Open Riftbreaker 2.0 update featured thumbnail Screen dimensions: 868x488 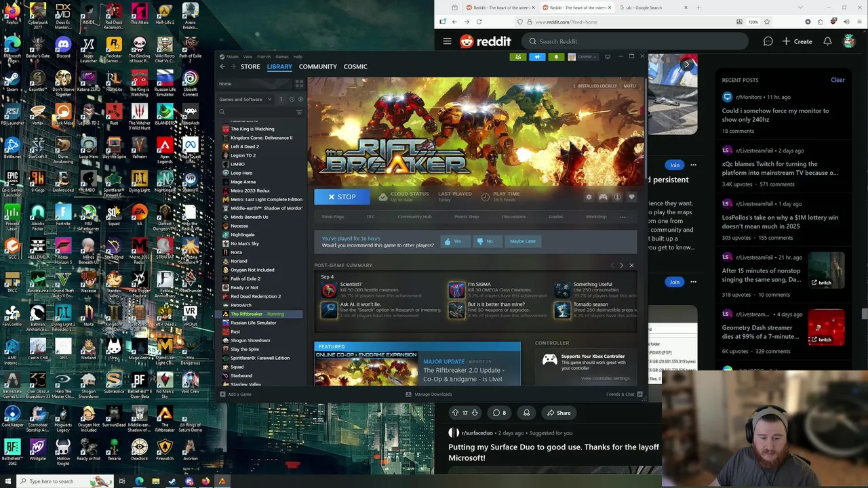pos(366,368)
